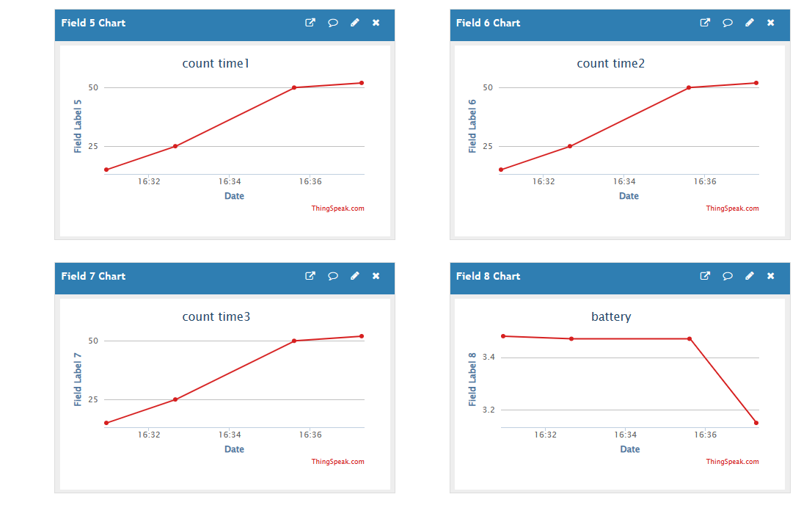The image size is (812, 508).
Task: Open comments for Field 8 Chart
Action: pyautogui.click(x=728, y=276)
